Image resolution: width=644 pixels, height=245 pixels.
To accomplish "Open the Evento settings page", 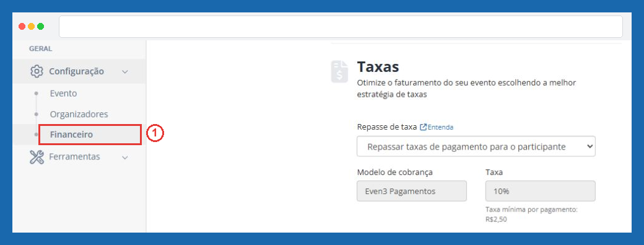I will 63,93.
